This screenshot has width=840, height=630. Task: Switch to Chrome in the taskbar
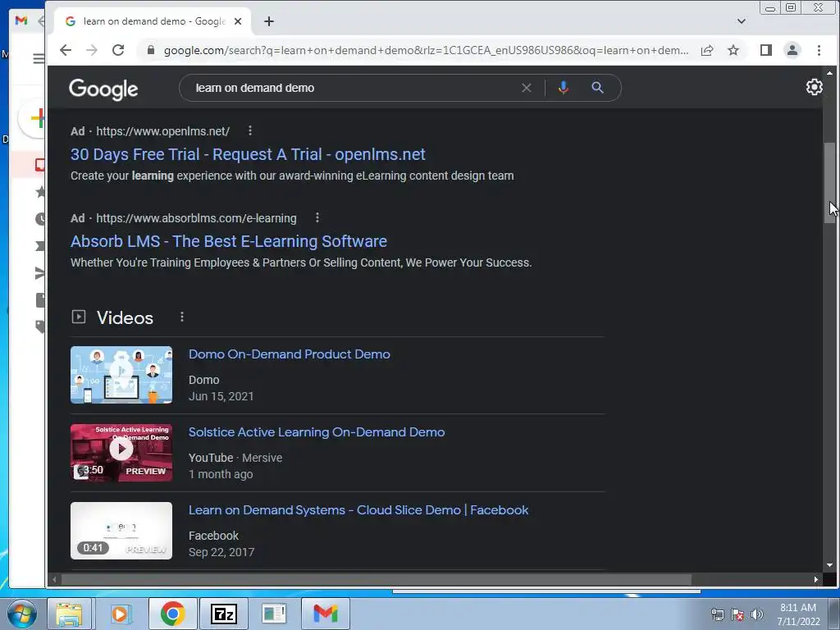[x=172, y=614]
